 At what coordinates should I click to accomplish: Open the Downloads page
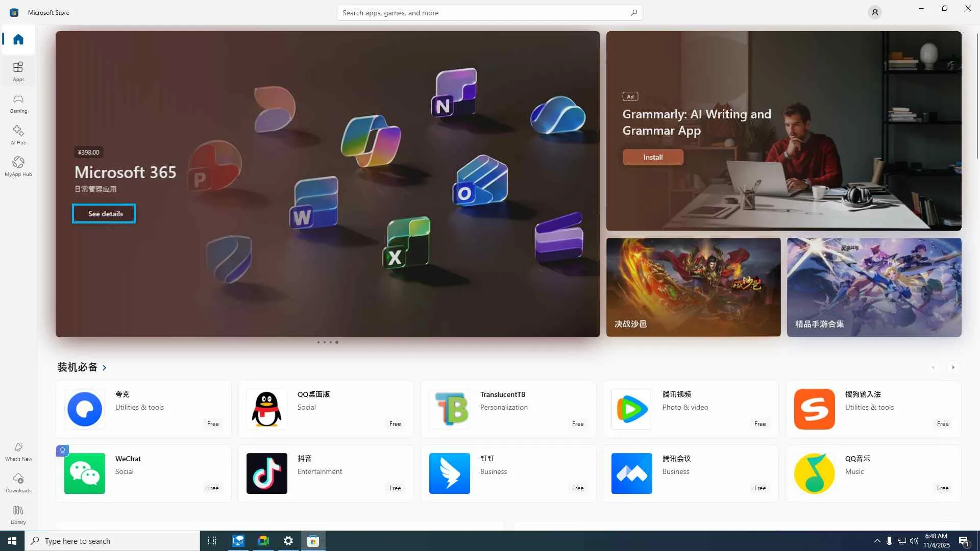tap(18, 483)
